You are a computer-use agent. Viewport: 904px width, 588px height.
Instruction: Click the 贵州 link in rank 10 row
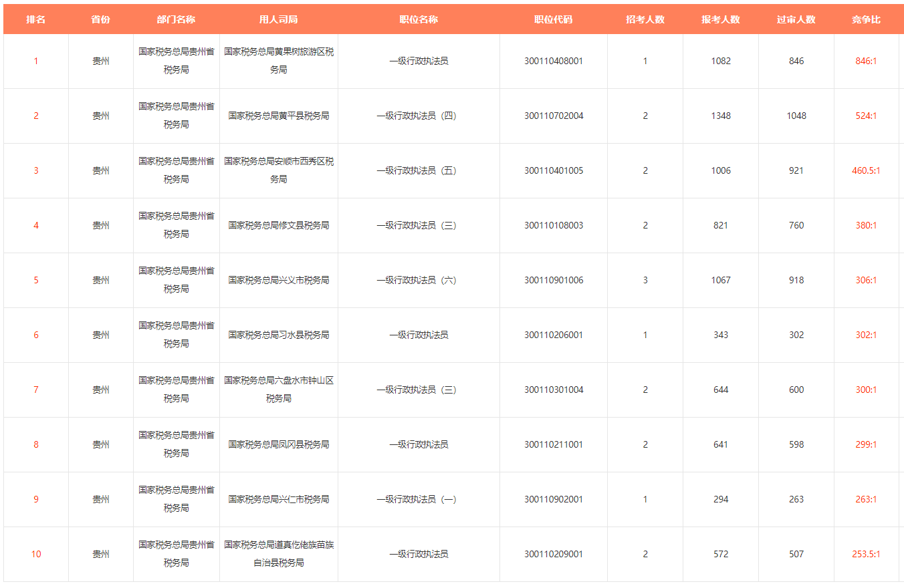[x=101, y=554]
